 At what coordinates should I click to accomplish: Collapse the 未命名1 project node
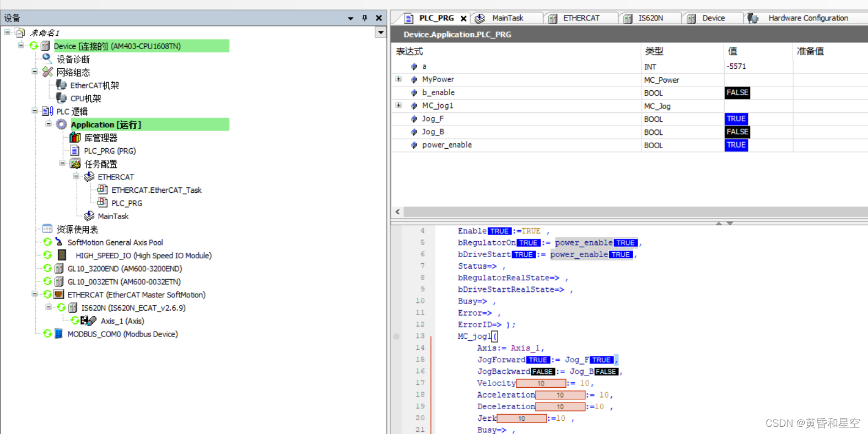(x=7, y=32)
